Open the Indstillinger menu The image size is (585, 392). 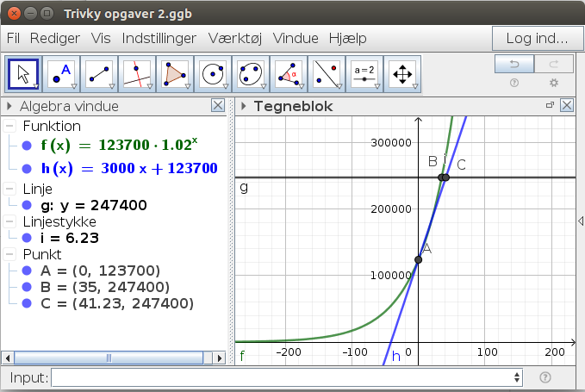[159, 38]
